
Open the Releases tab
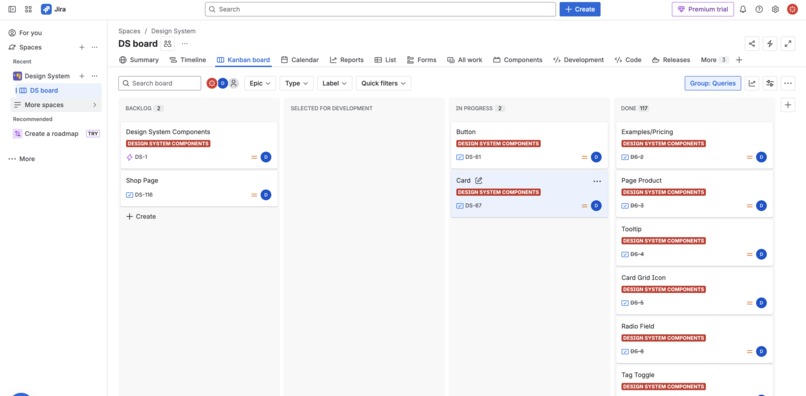click(x=671, y=60)
